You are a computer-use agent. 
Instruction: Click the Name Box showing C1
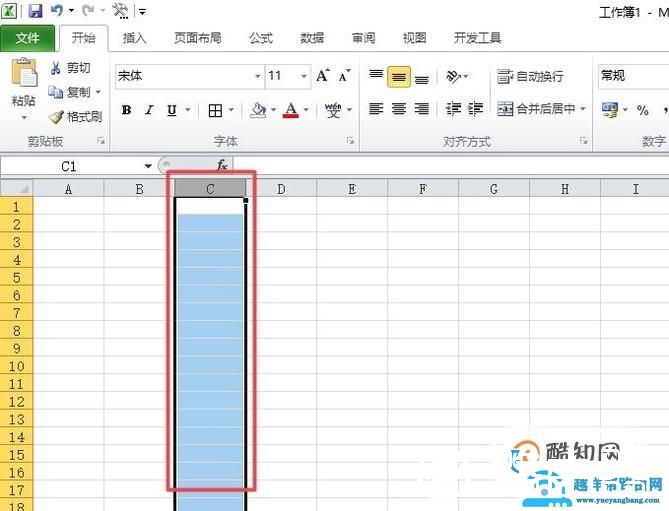(71, 166)
